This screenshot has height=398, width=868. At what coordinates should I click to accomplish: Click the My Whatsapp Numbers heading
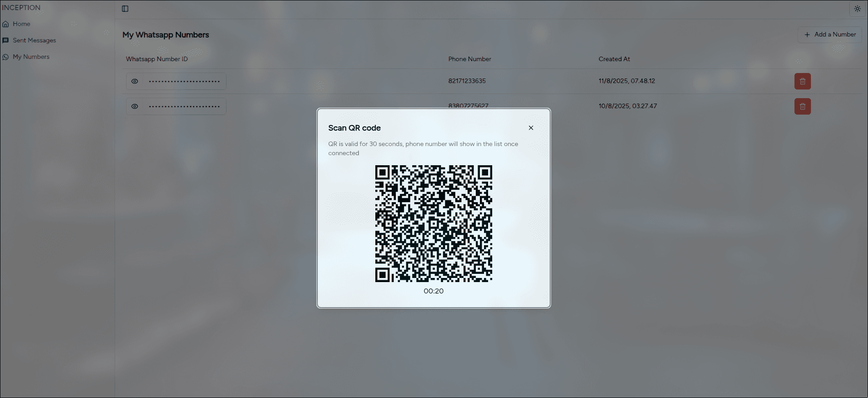[x=166, y=35]
